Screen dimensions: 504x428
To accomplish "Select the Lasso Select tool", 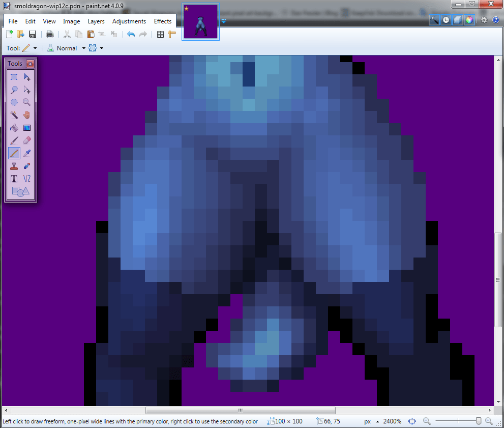I will 14,90.
